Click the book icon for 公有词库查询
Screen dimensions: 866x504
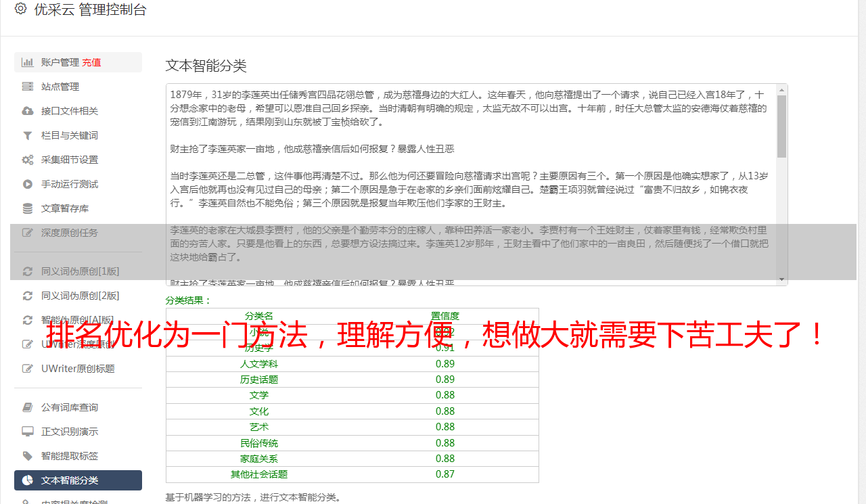click(x=28, y=407)
